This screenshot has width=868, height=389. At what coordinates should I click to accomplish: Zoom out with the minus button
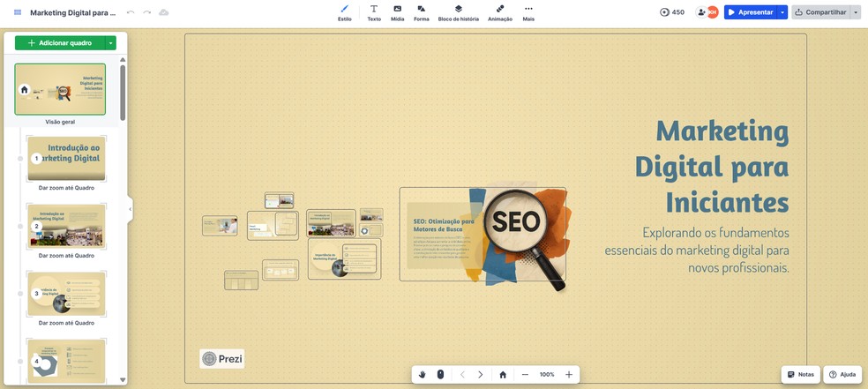(x=525, y=375)
